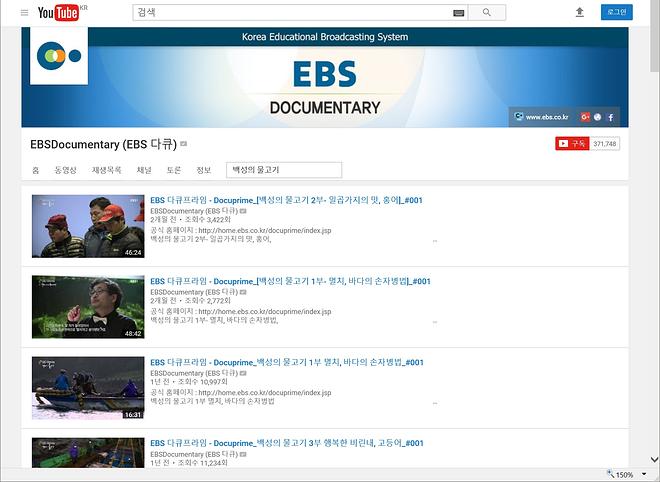Expand description ellipsis of the 2,772회 video
This screenshot has height=482, width=660.
point(435,322)
